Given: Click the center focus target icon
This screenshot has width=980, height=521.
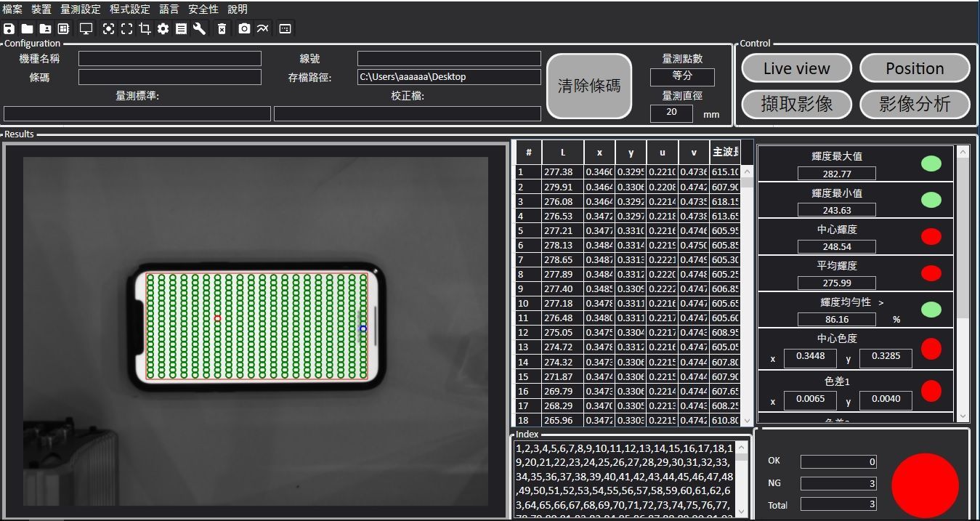Looking at the screenshot, I should 108,28.
